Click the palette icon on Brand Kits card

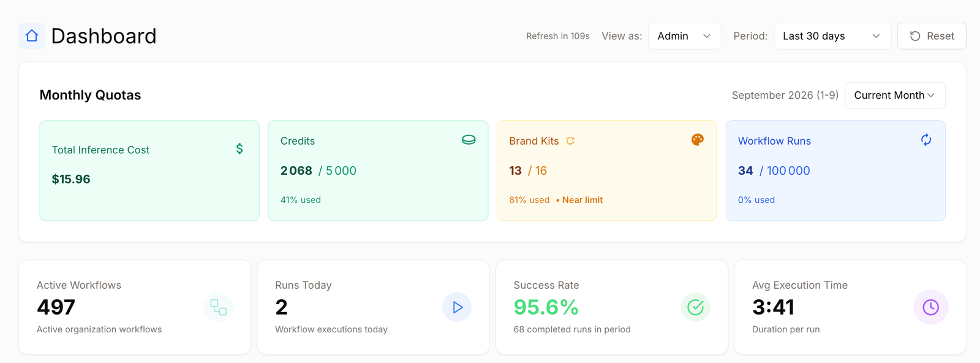click(698, 140)
